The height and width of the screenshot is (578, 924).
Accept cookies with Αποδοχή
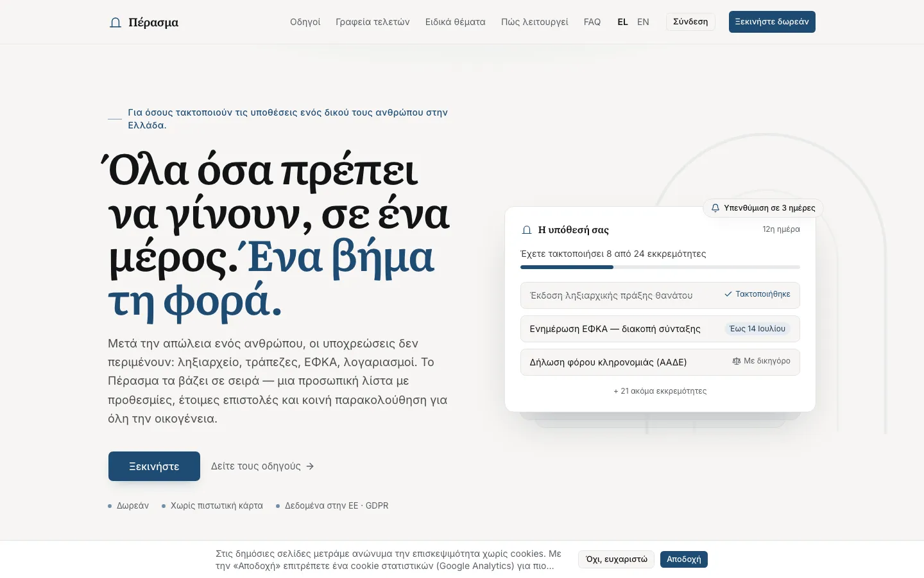(683, 559)
